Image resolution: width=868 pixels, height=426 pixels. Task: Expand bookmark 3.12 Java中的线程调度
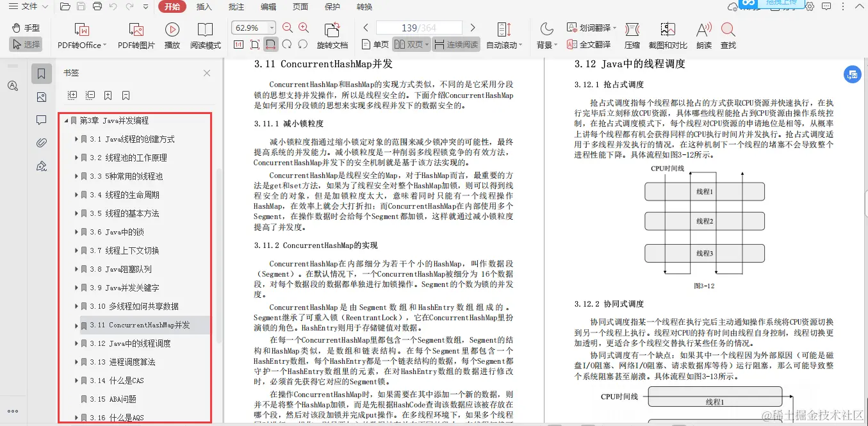click(x=76, y=343)
